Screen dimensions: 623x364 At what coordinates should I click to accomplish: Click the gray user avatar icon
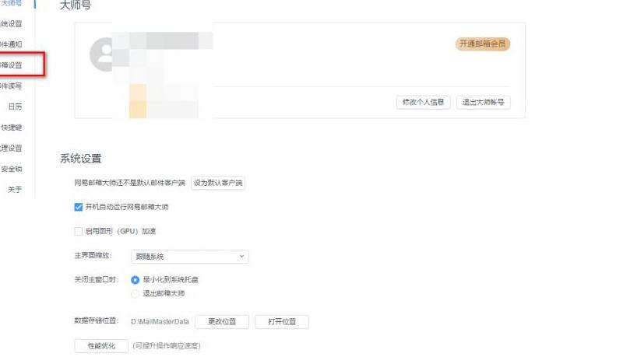[x=102, y=54]
